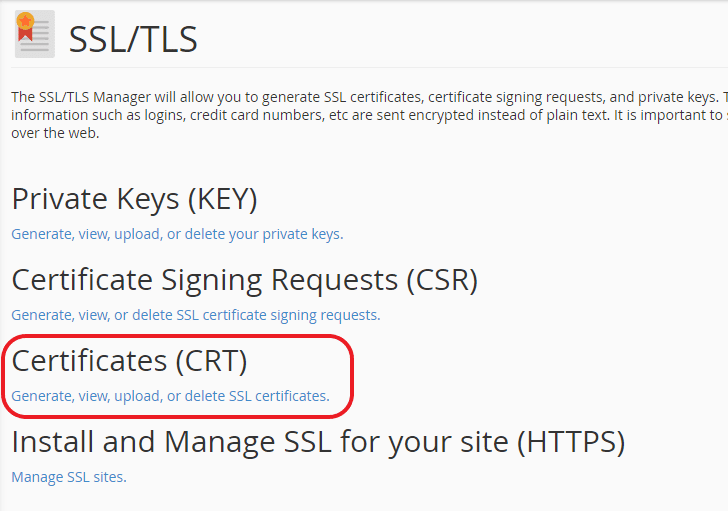
Task: Select the Private Keys heading
Action: point(134,199)
